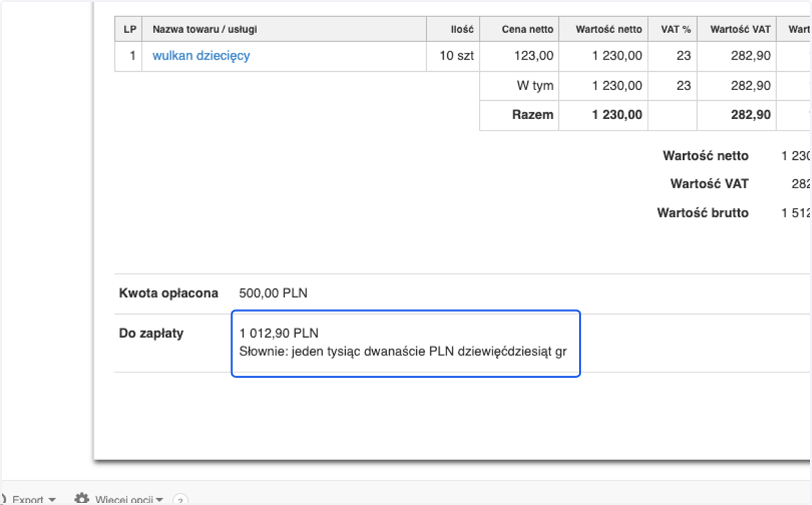
Task: Click the Wartość brutto summary label
Action: tap(703, 213)
